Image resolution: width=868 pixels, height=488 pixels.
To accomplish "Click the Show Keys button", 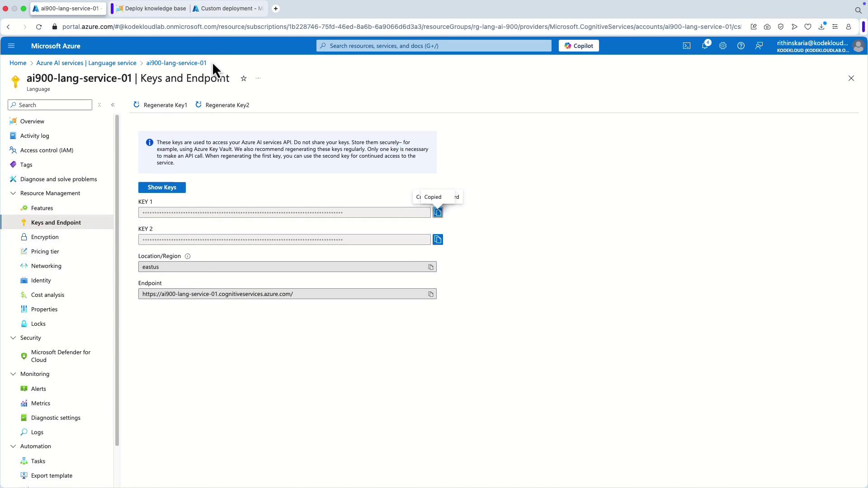I will 162,188.
